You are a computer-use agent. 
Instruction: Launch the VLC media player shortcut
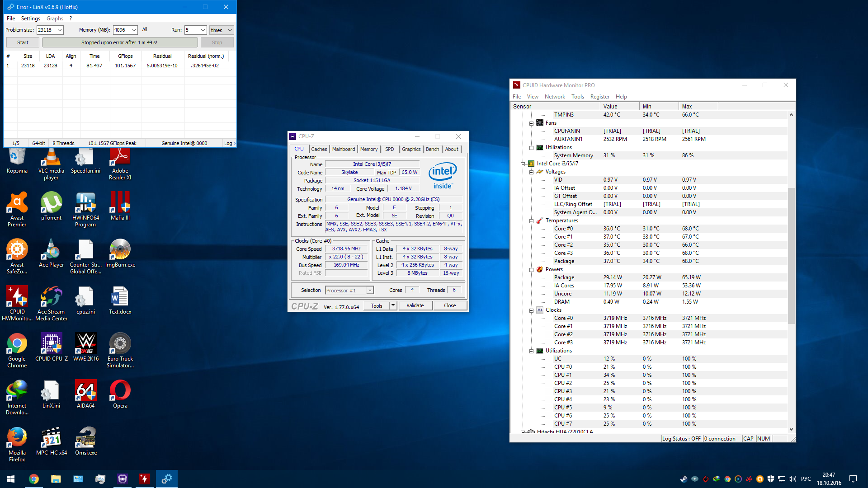[x=51, y=159]
